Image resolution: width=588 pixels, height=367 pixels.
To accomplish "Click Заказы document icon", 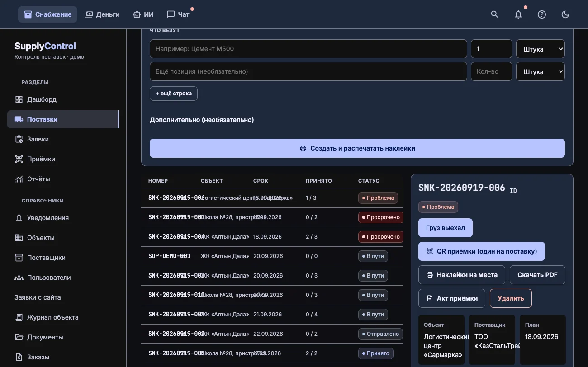I will [19, 357].
